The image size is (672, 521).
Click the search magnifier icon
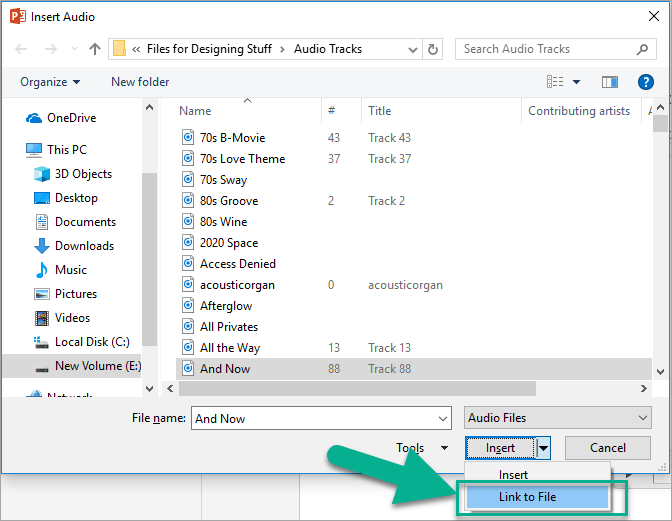tap(642, 49)
